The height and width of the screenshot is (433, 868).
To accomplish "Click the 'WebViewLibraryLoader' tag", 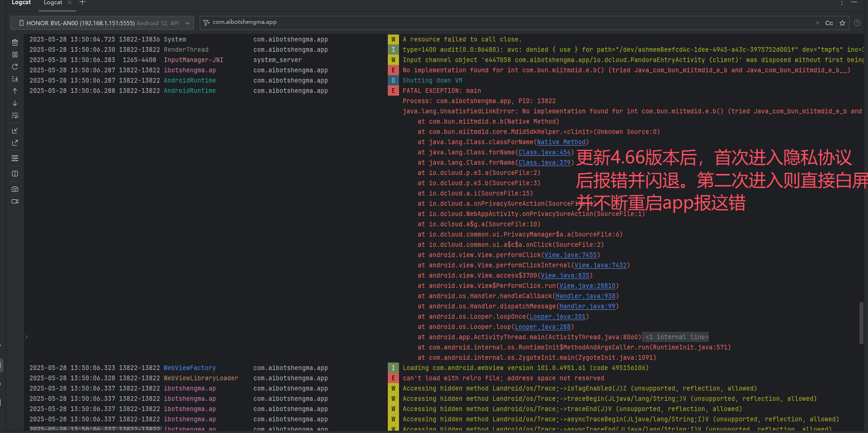I will tap(201, 378).
